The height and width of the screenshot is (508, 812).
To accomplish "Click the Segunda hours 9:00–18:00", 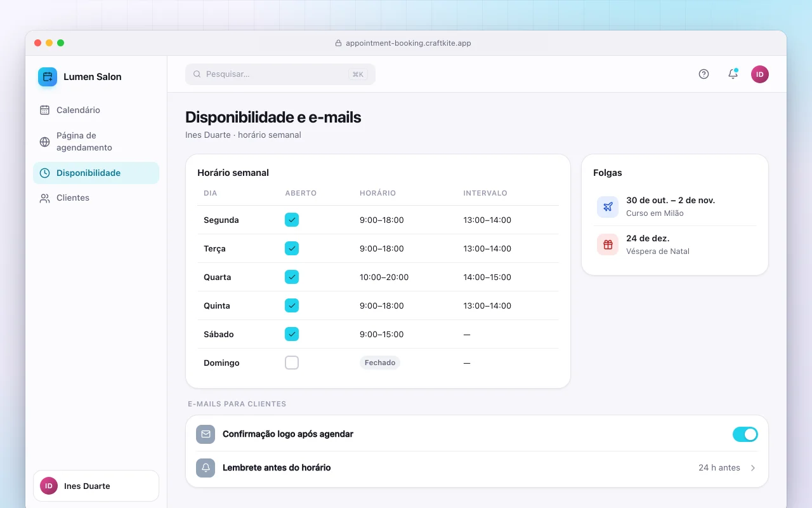I will pyautogui.click(x=382, y=220).
